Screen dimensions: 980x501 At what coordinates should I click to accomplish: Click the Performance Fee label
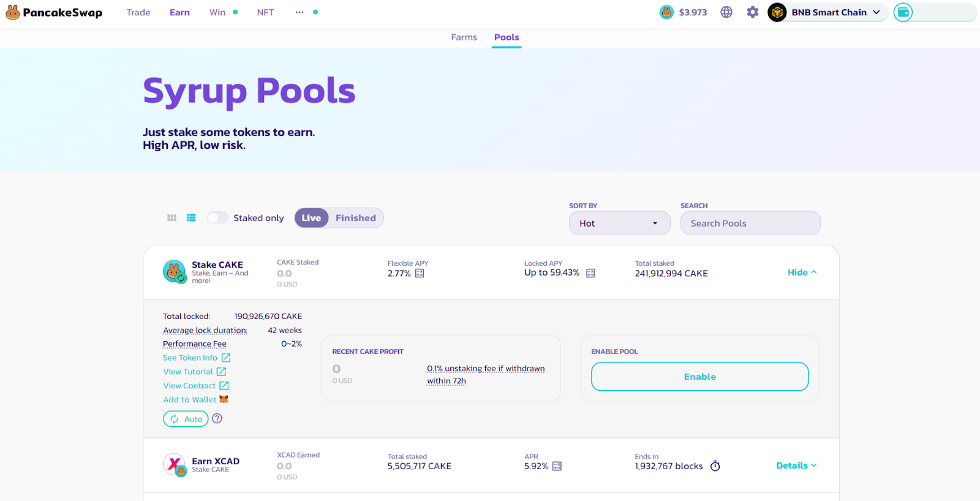click(195, 344)
